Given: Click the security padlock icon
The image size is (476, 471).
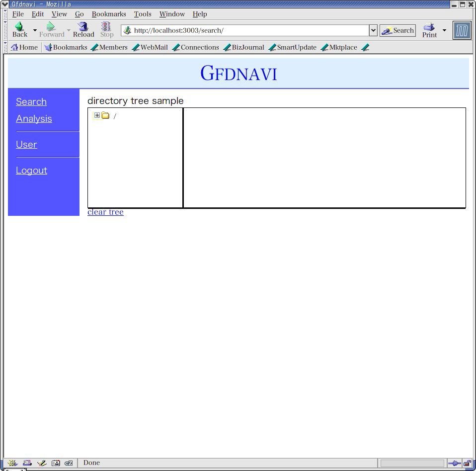Looking at the screenshot, I should click(467, 463).
